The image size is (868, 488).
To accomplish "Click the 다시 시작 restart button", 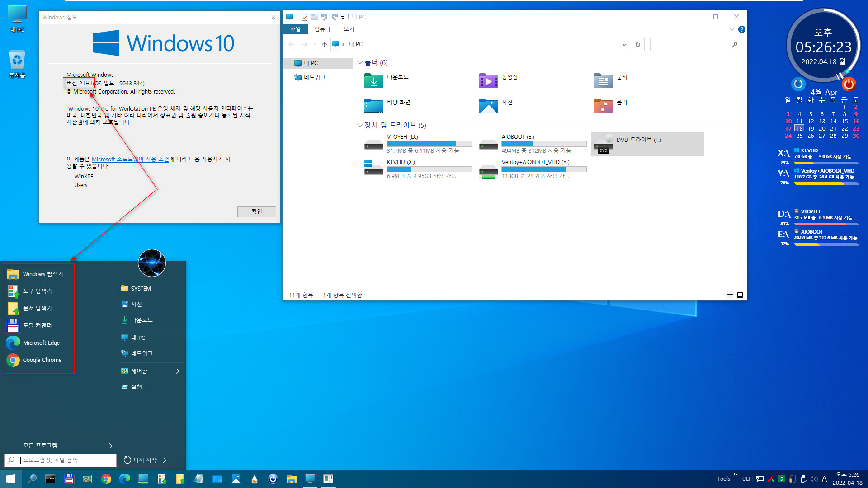I will click(140, 460).
